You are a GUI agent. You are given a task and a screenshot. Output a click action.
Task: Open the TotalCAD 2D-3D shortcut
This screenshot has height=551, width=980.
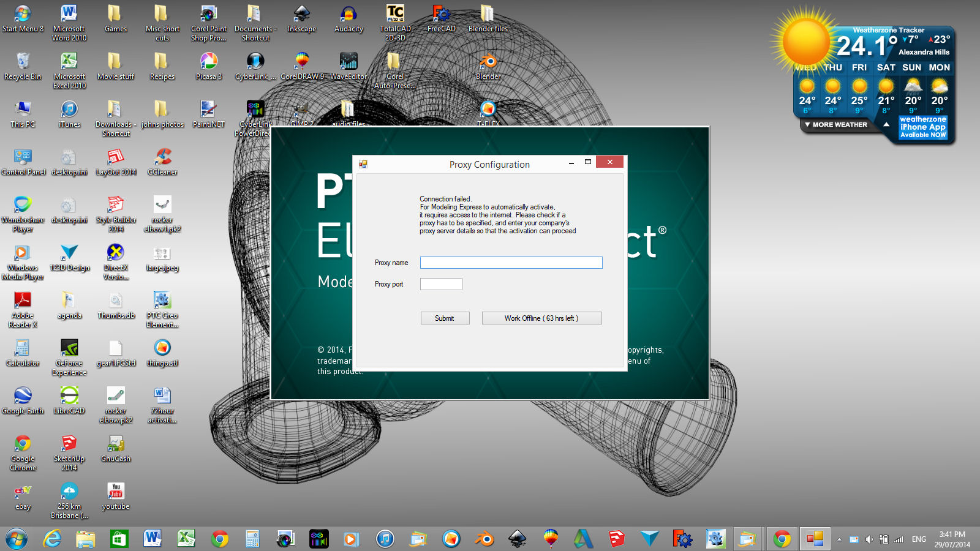point(395,23)
